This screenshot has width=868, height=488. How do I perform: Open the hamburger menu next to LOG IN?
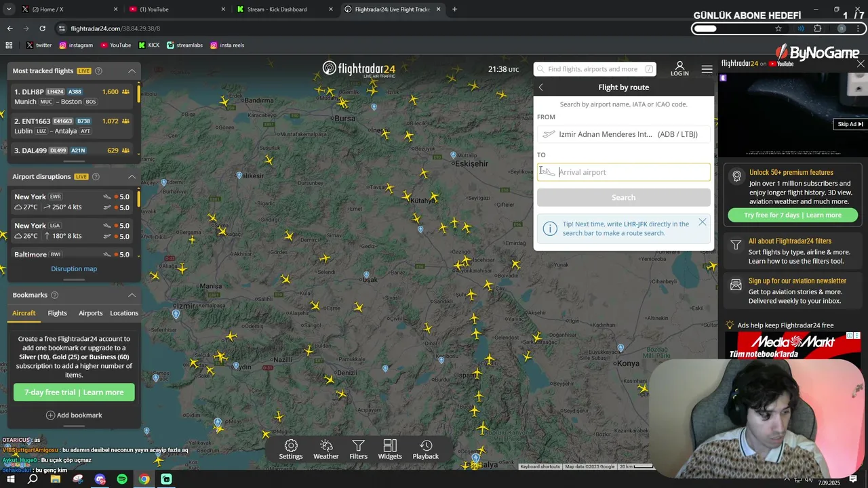point(707,68)
